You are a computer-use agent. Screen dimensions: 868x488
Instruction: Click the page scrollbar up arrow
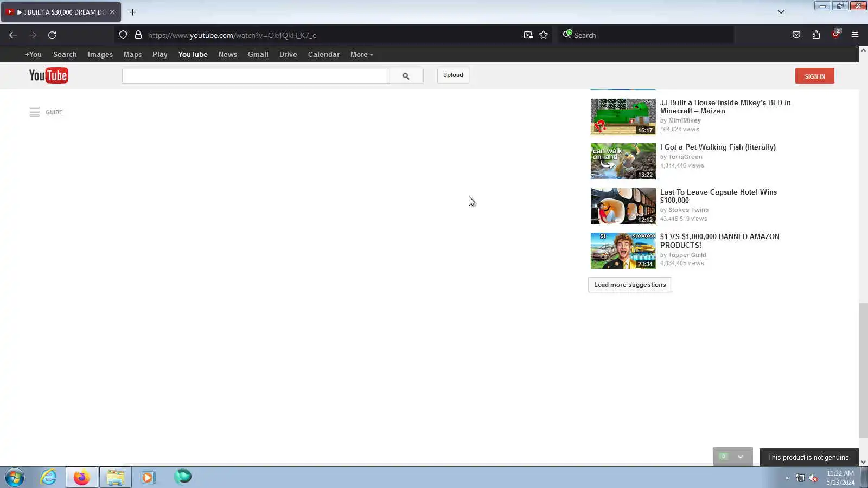863,50
